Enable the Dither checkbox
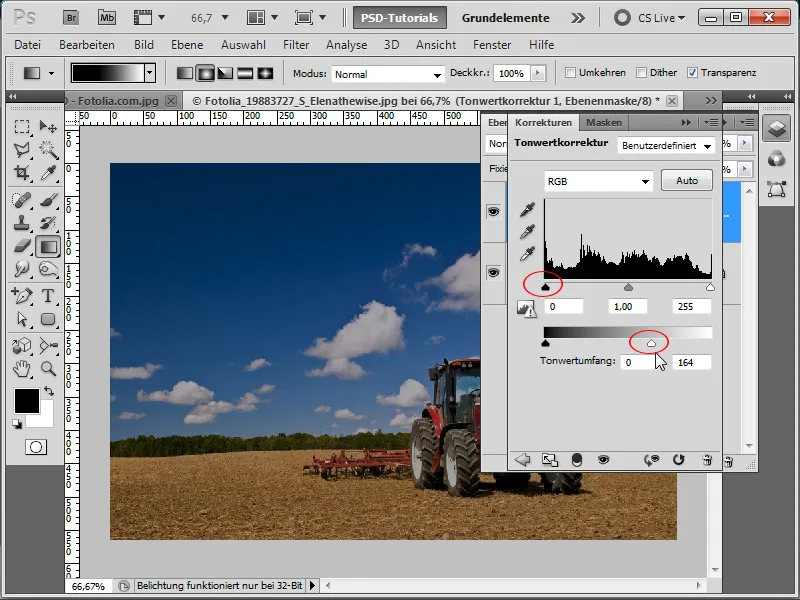Image resolution: width=800 pixels, height=600 pixels. [641, 73]
